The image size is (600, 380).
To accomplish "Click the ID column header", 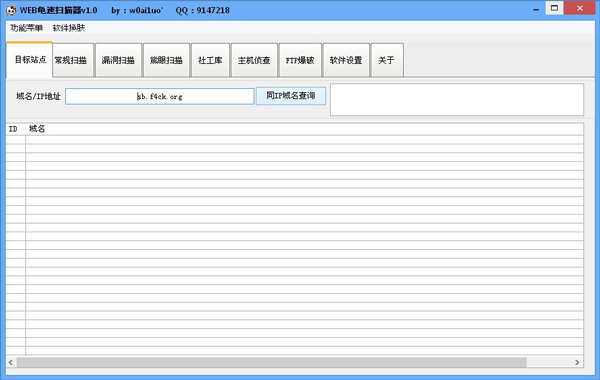I will tap(16, 129).
